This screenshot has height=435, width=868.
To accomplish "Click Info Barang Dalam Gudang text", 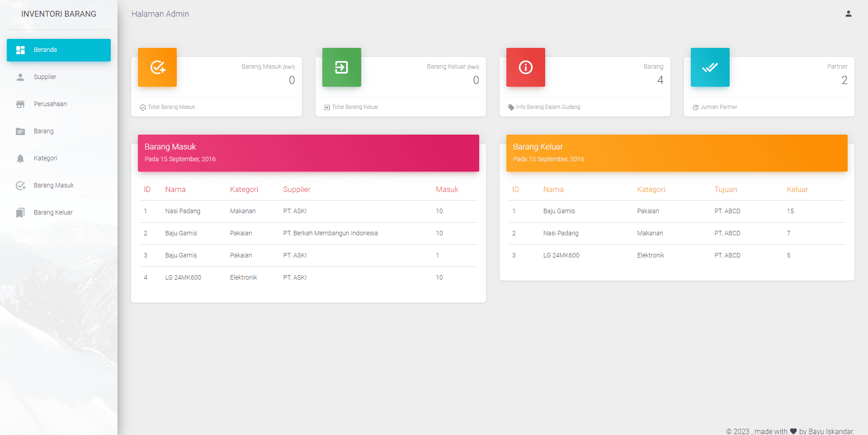I will tap(548, 107).
